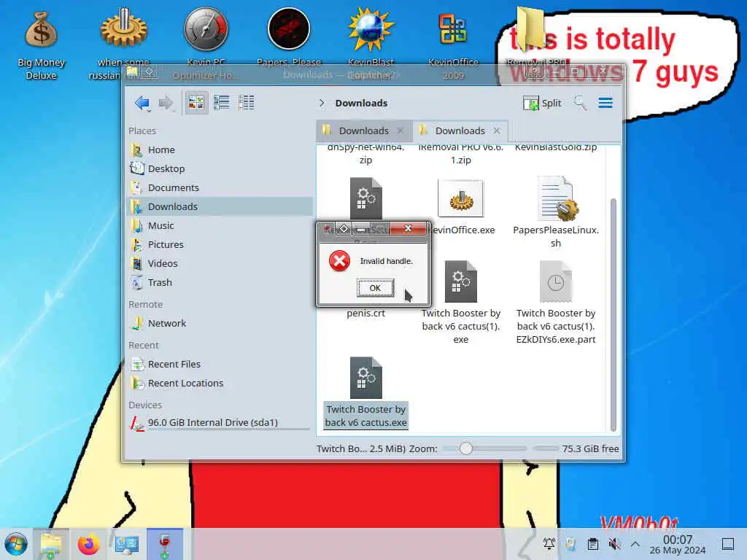Open Network under Remote
Viewport: 747px width, 560px height.
220,323
